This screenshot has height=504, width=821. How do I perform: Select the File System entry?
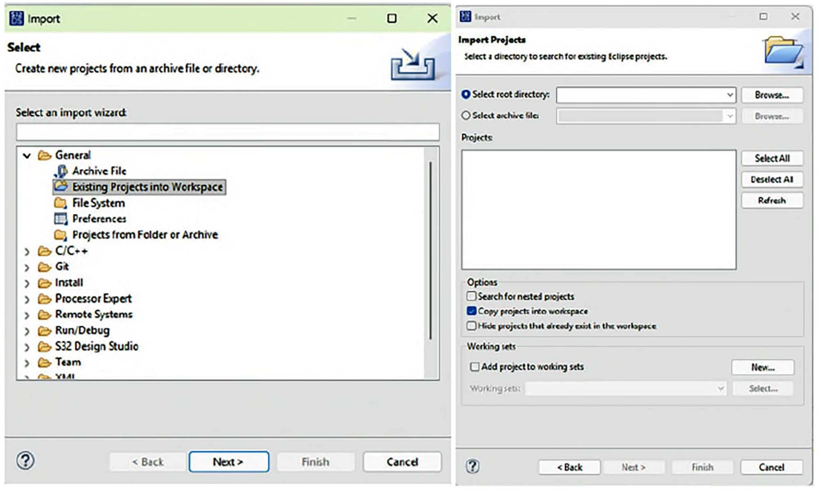[x=99, y=203]
